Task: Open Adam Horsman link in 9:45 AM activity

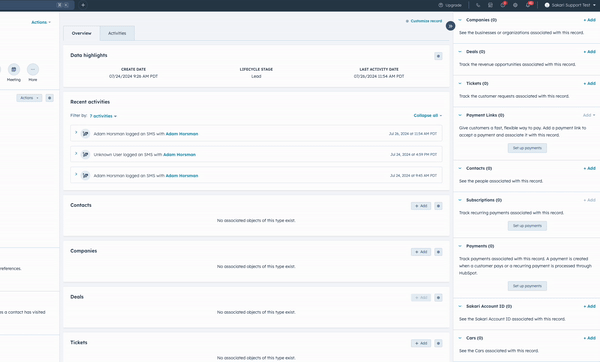Action: pyautogui.click(x=182, y=176)
